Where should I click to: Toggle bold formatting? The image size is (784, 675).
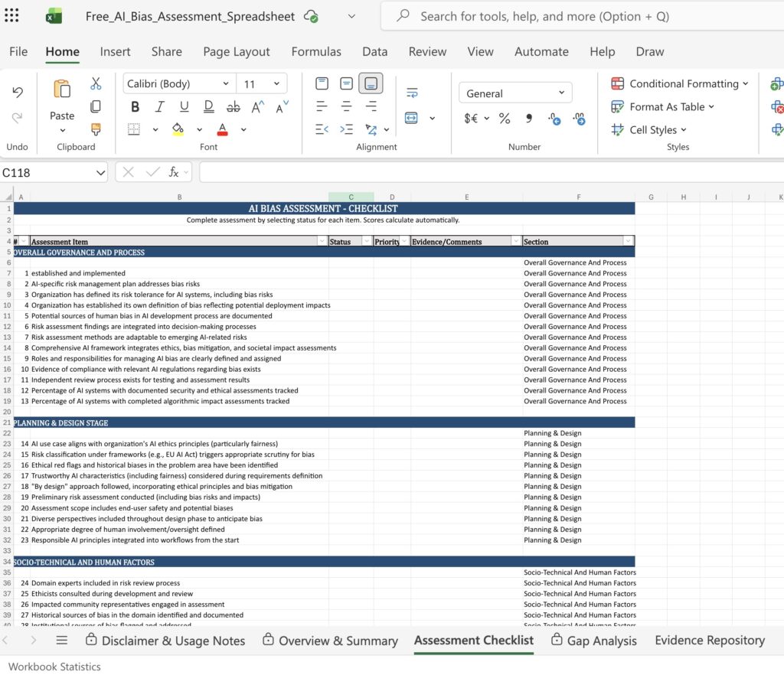coord(136,107)
